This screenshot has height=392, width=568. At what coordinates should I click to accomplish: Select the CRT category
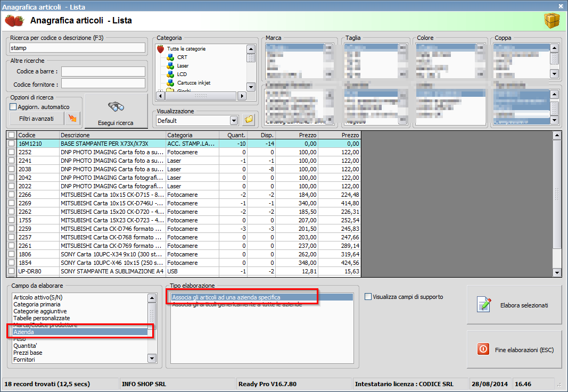(x=182, y=57)
